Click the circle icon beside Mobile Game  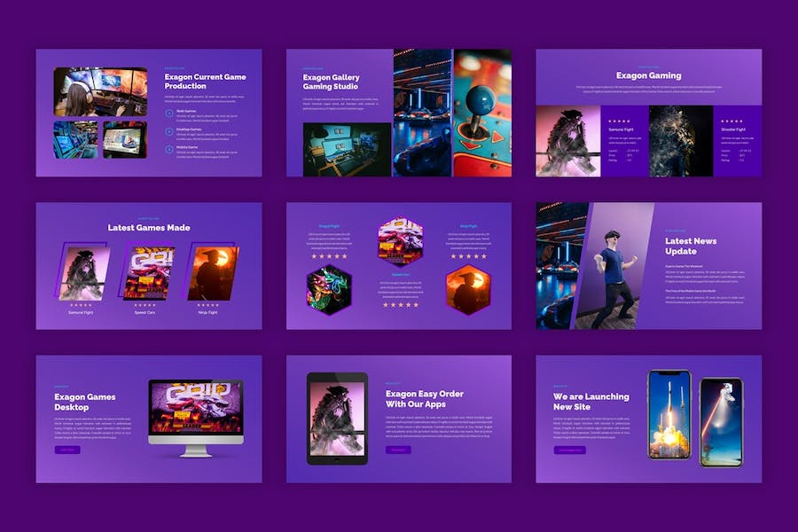tap(169, 150)
